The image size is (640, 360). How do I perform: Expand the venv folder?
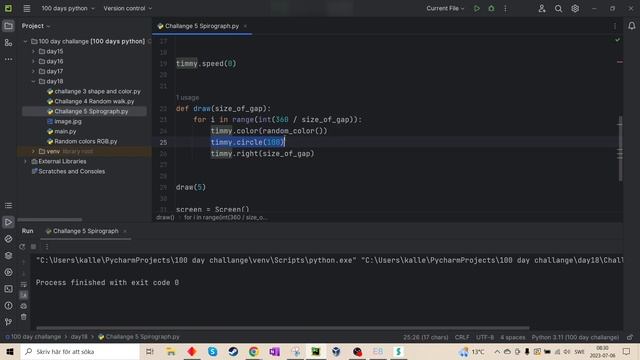[x=33, y=151]
